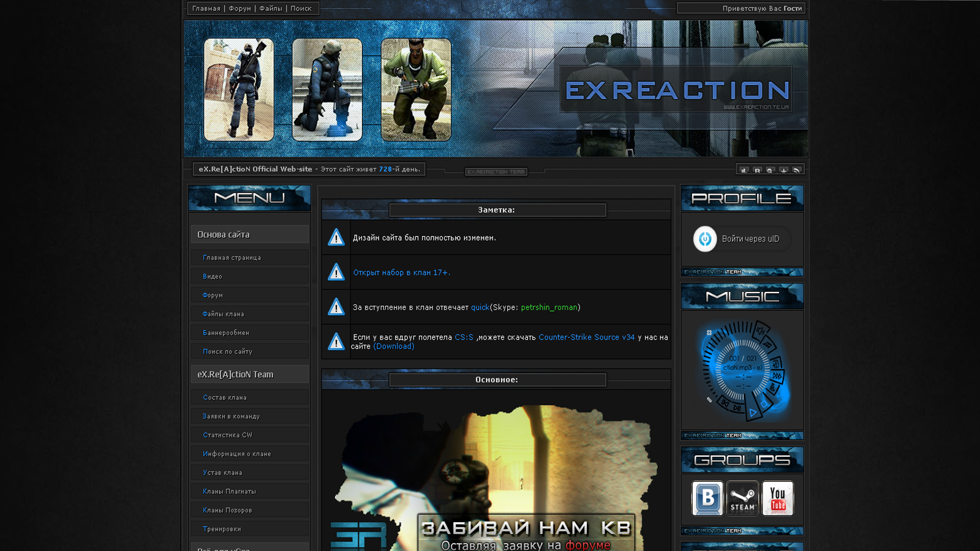Open Поиск по сайту in the side menu
The image size is (980, 551).
pos(250,351)
